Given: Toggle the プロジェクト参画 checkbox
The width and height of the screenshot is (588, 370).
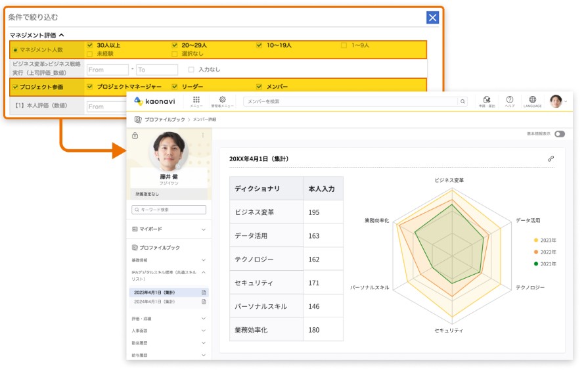Looking at the screenshot, I should 15,87.
